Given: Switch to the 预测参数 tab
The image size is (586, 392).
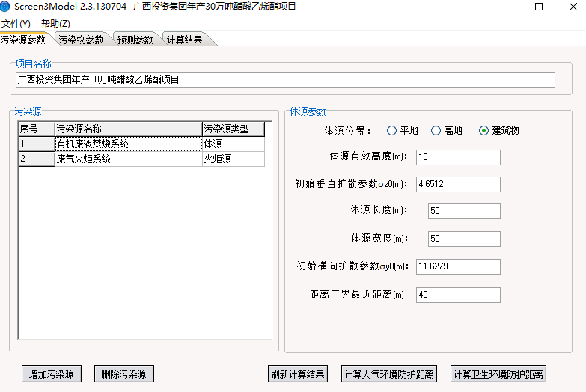Looking at the screenshot, I should (x=135, y=40).
